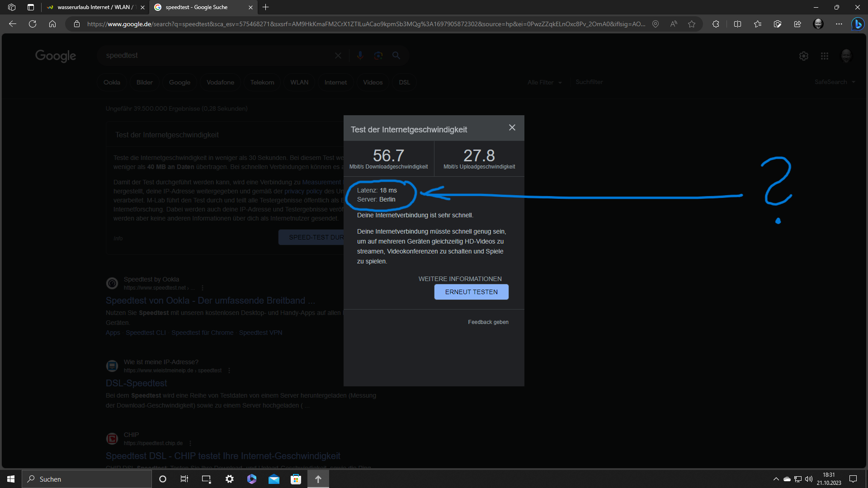The width and height of the screenshot is (868, 488).
Task: Open the share page icon
Action: tap(797, 24)
